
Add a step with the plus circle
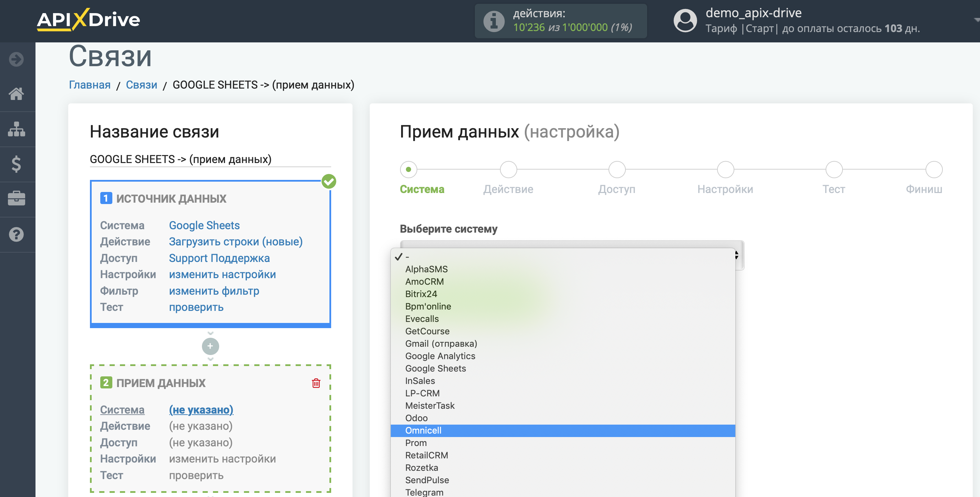211,346
